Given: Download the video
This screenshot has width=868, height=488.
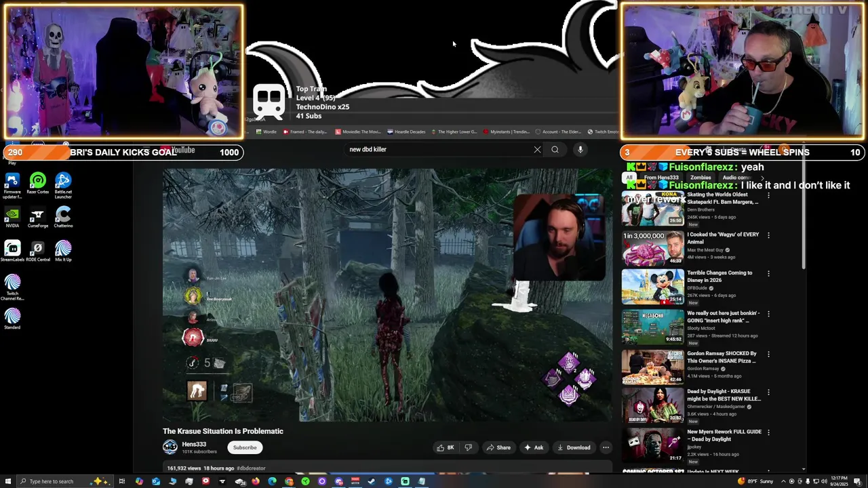Looking at the screenshot, I should click(574, 447).
